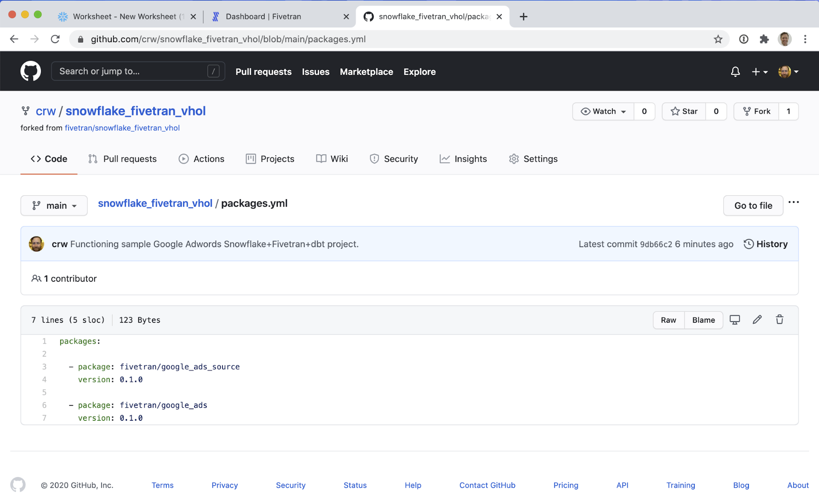
Task: Click the GitHub octocat logo in header
Action: [31, 71]
